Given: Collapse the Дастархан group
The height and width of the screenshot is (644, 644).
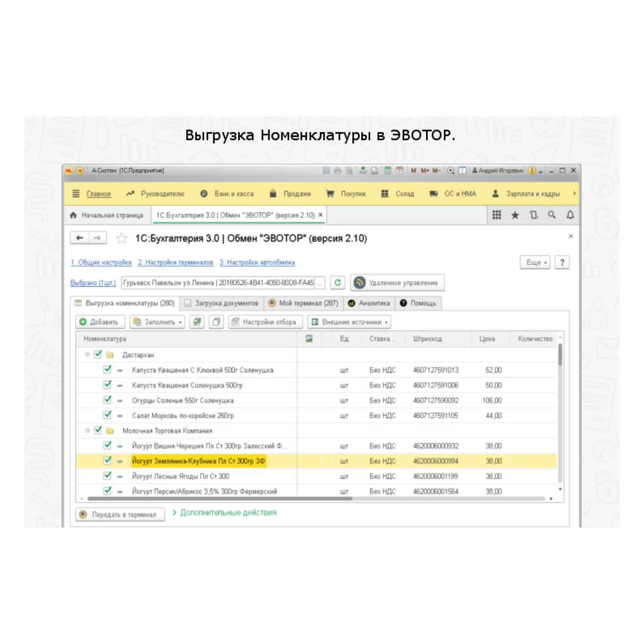Looking at the screenshot, I should click(88, 354).
